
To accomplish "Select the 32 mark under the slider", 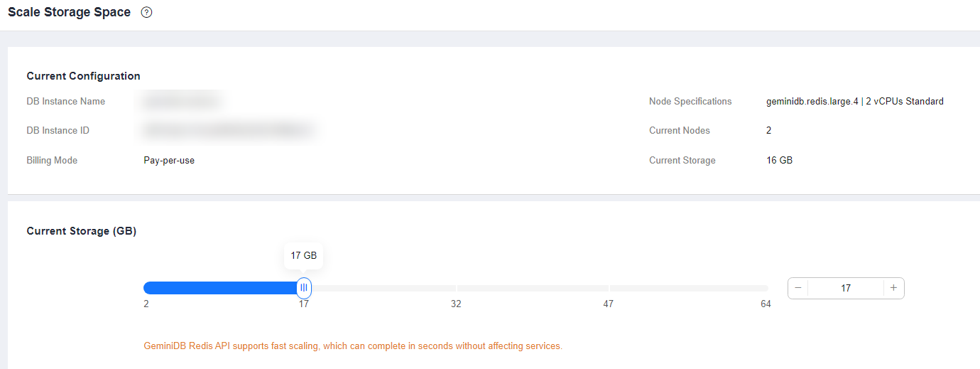I will click(x=456, y=304).
